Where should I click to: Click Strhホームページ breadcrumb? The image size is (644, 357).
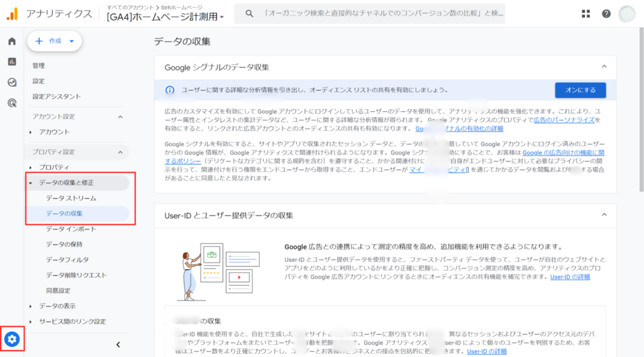(x=181, y=8)
